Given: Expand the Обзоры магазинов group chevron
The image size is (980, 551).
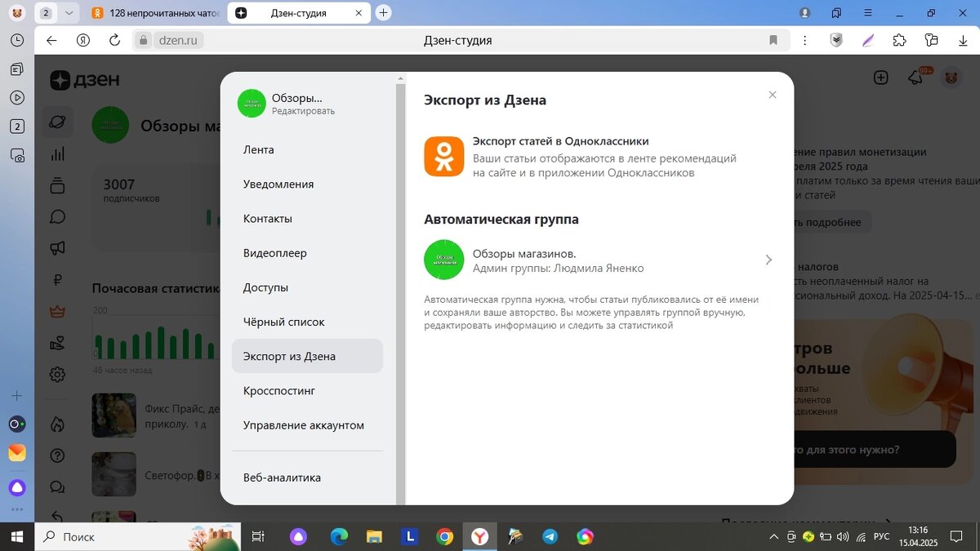Looking at the screenshot, I should 768,260.
